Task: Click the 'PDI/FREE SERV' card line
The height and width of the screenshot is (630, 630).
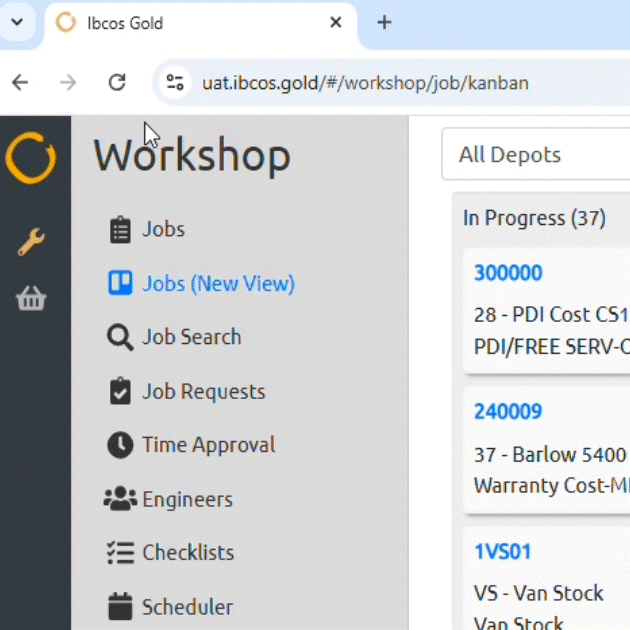Action: click(552, 347)
